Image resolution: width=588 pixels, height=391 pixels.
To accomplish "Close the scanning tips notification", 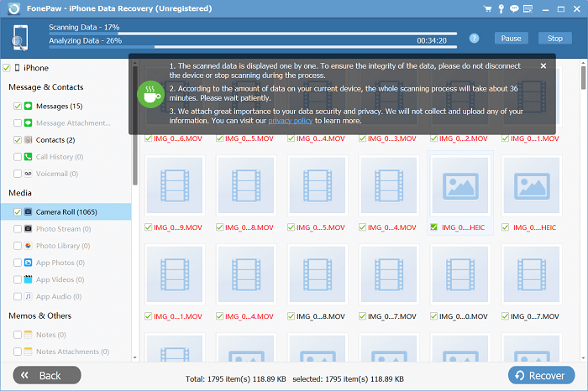I will [x=543, y=66].
